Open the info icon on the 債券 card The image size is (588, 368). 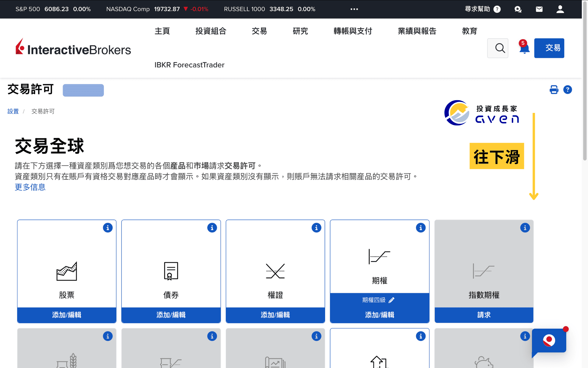pos(212,228)
